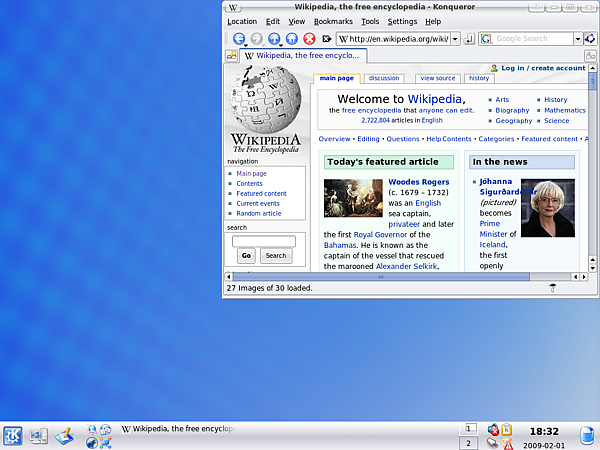Open the Woodes Rogers article link
Screen dimensions: 600x450
(x=418, y=182)
